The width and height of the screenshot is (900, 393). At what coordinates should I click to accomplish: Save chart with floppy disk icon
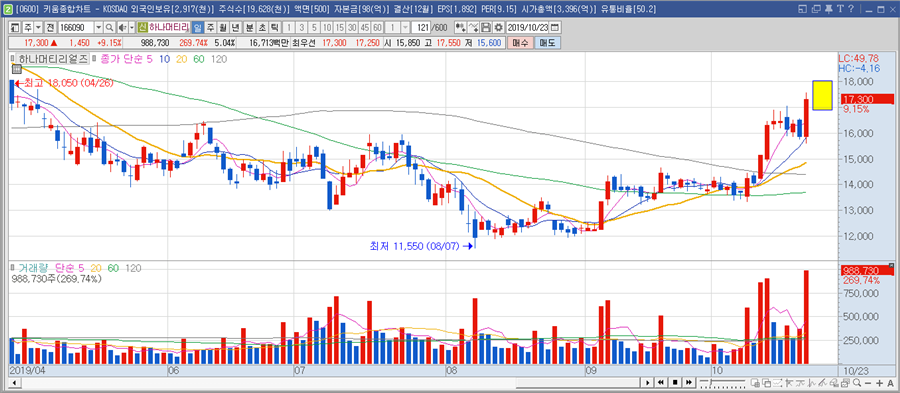click(485, 28)
